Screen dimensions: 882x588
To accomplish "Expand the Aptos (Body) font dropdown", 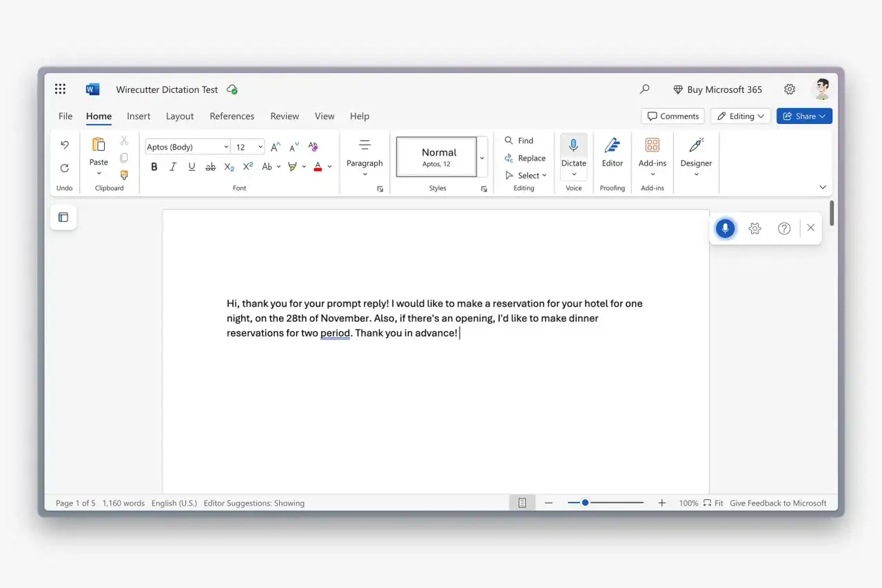I will click(226, 147).
